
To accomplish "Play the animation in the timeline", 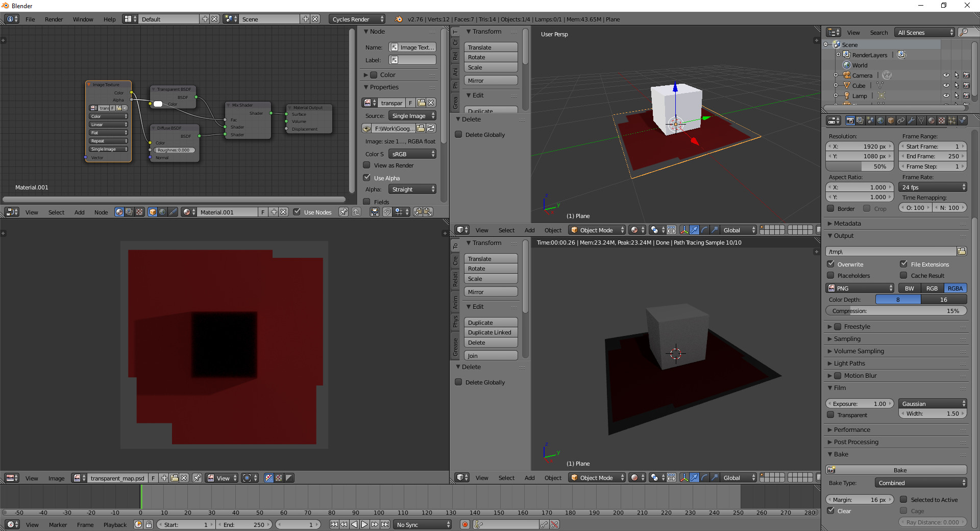I will pos(364,524).
